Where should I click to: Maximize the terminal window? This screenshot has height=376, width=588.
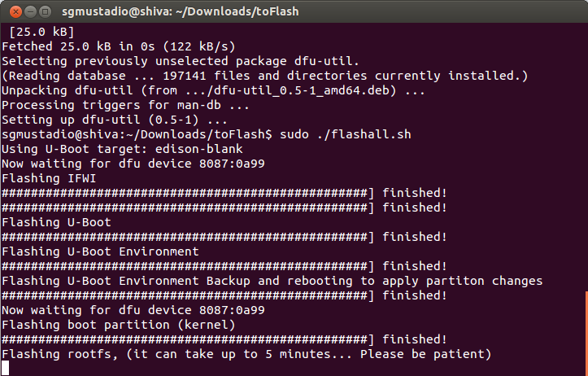(x=45, y=12)
